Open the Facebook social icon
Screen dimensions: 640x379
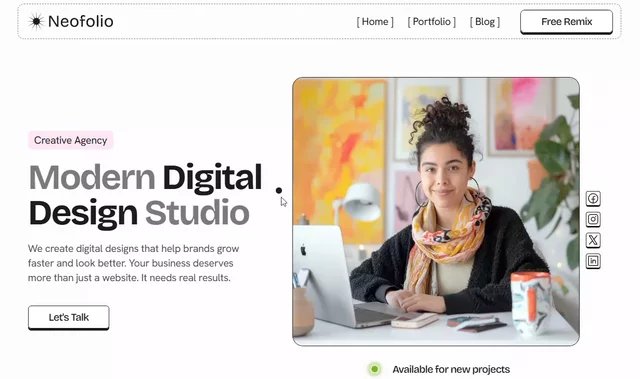coord(593,199)
